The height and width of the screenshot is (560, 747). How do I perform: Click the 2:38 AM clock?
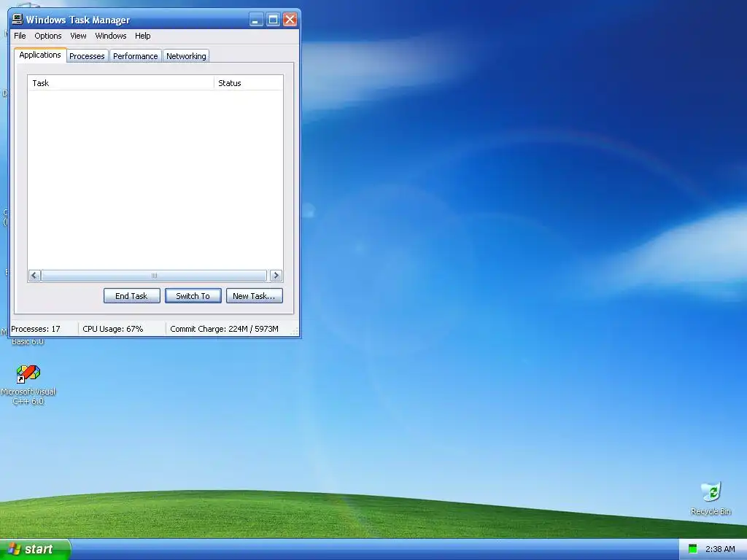pos(720,549)
